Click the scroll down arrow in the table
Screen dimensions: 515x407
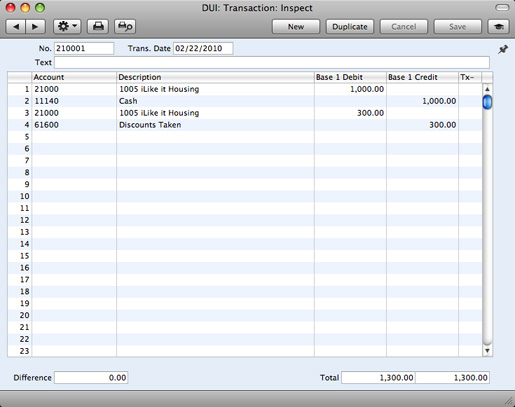487,351
